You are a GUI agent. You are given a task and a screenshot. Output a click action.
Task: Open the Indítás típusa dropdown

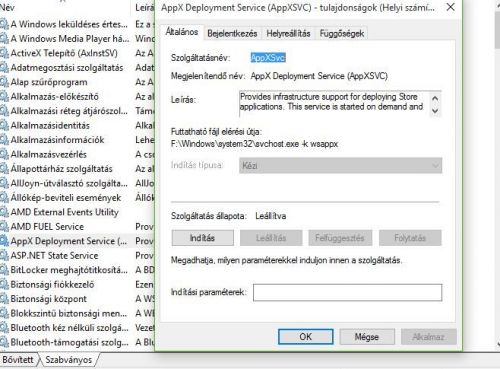(340, 165)
